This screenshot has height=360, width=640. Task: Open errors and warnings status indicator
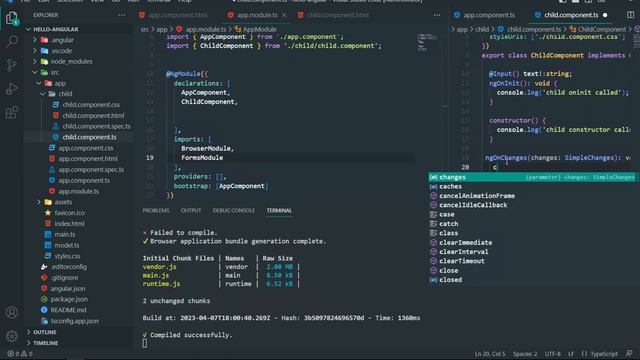(x=20, y=354)
